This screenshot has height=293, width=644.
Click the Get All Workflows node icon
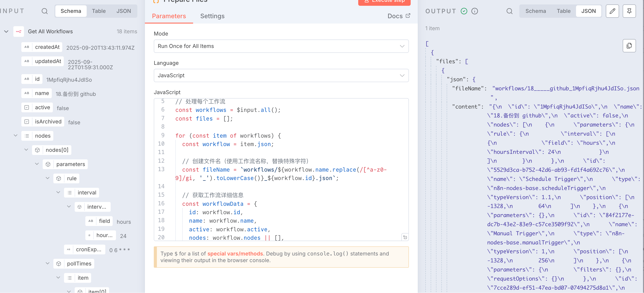pyautogui.click(x=19, y=32)
